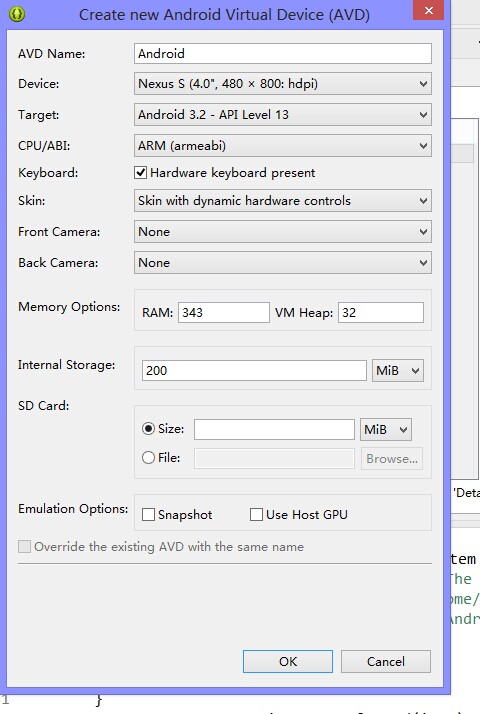Open Internal Storage MiB unit dropdown
The width and height of the screenshot is (480, 714).
point(398,370)
